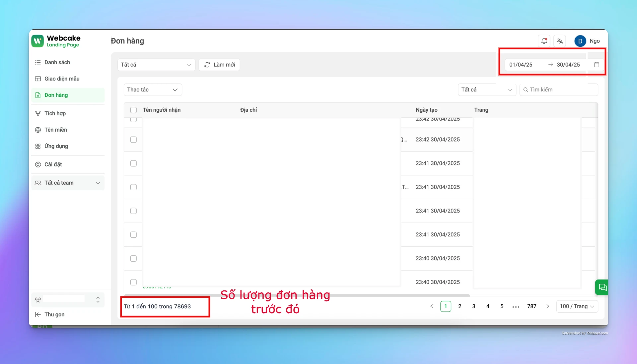Viewport: 637px width, 364px height.
Task: Select Danh sách in the sidebar
Action: click(57, 62)
